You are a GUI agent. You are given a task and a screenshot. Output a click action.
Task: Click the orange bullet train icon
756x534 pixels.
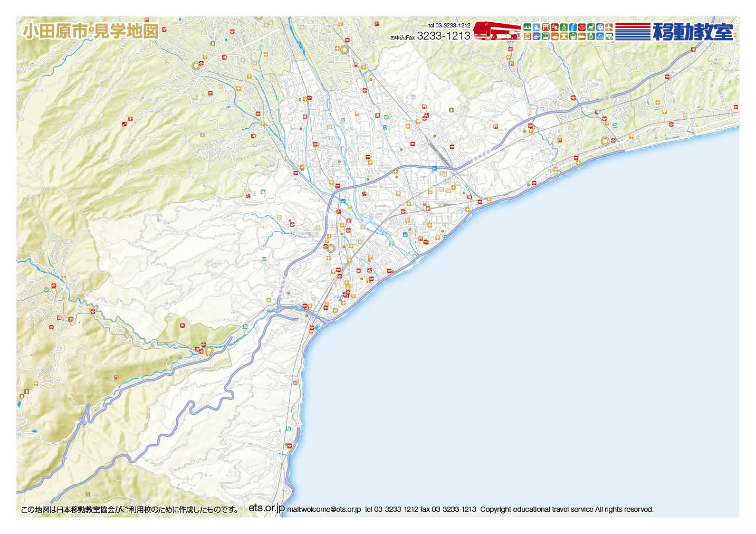pyautogui.click(x=582, y=36)
